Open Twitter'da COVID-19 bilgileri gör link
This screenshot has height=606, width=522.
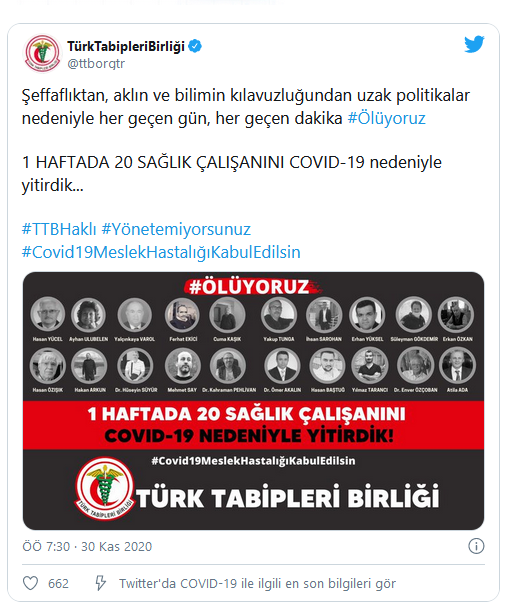(257, 583)
